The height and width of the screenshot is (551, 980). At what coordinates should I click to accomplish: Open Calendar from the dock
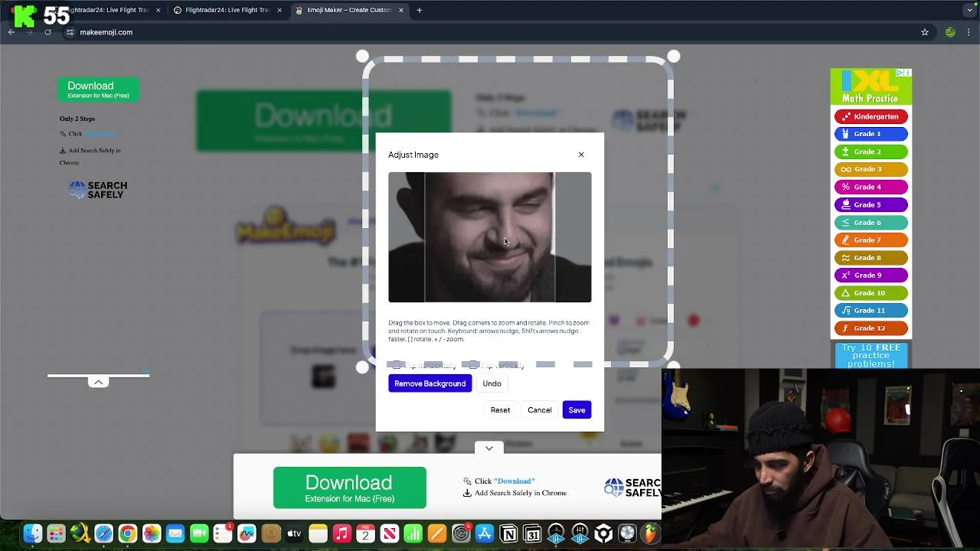pos(365,533)
